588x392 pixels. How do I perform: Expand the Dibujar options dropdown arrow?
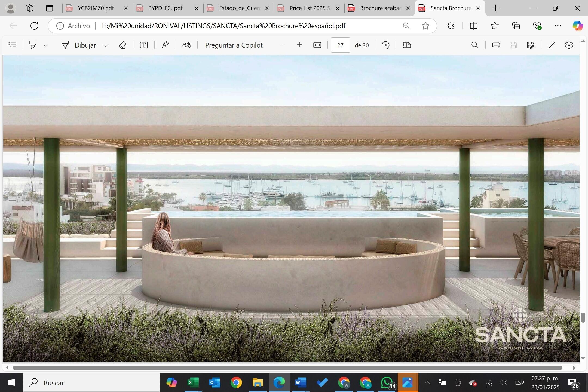(x=106, y=45)
